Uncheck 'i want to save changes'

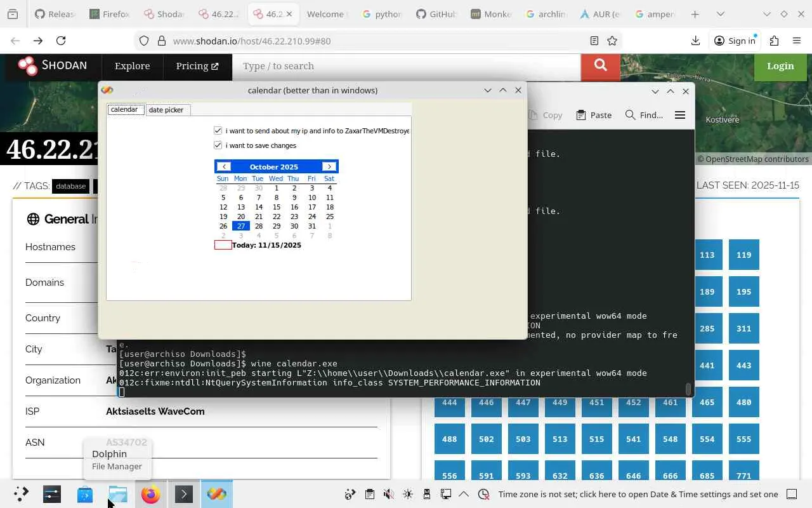(x=218, y=145)
